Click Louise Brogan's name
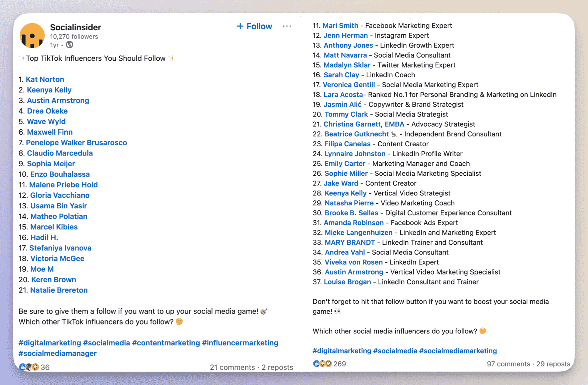Viewport: 588px width, 385px height. 348,282
